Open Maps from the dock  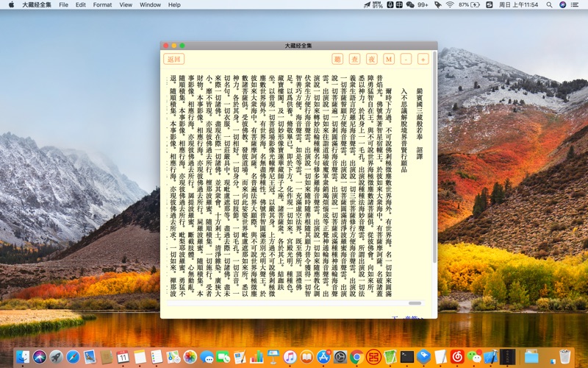pos(173,357)
